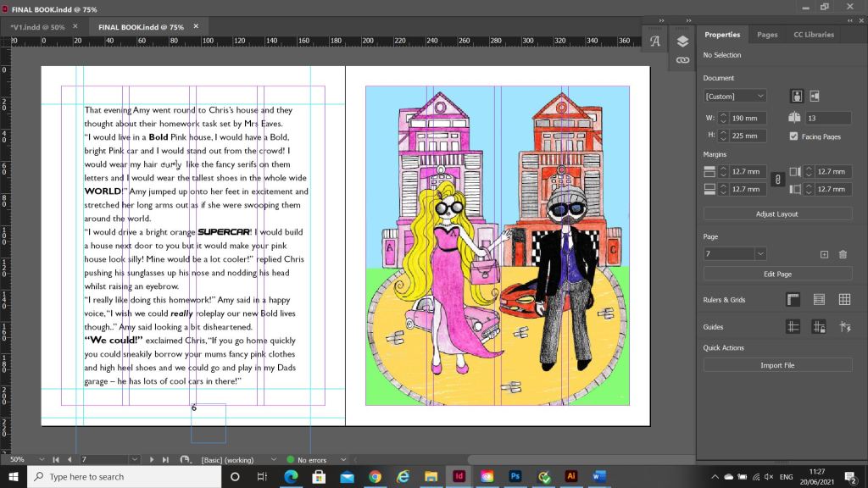Set document orientation to landscape

815,96
